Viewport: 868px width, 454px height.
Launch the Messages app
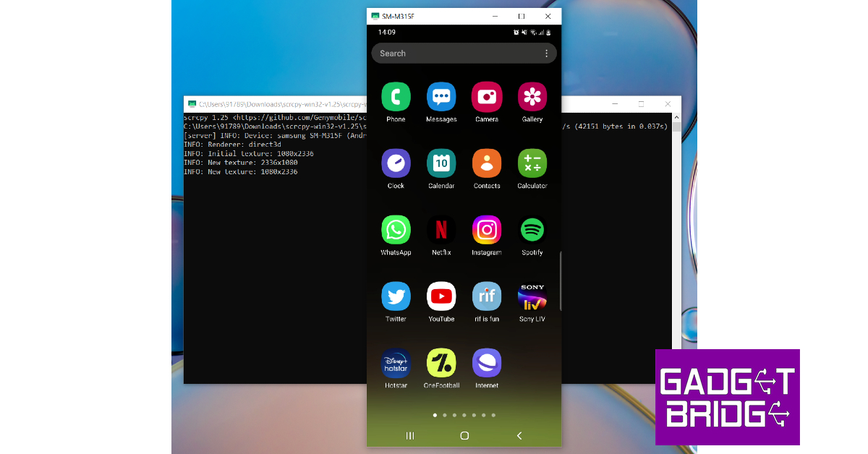coord(441,97)
